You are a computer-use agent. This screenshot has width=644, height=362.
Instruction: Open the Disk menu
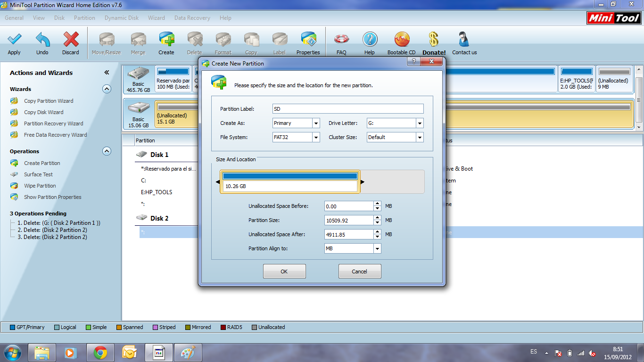click(x=59, y=18)
